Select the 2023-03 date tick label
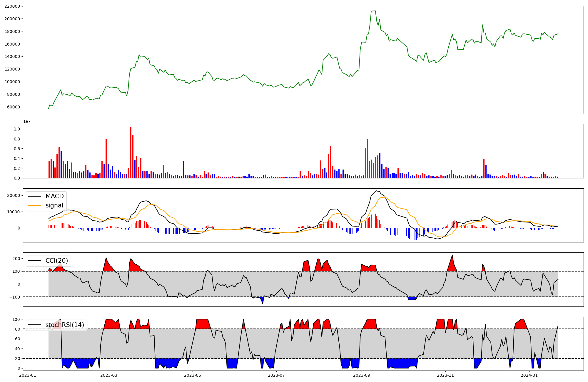The image size is (588, 382). (109, 375)
